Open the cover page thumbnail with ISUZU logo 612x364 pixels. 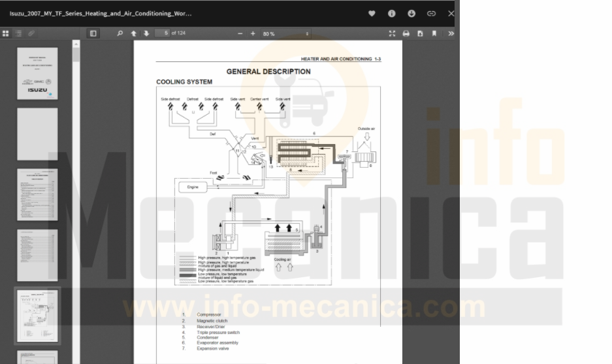pyautogui.click(x=37, y=73)
